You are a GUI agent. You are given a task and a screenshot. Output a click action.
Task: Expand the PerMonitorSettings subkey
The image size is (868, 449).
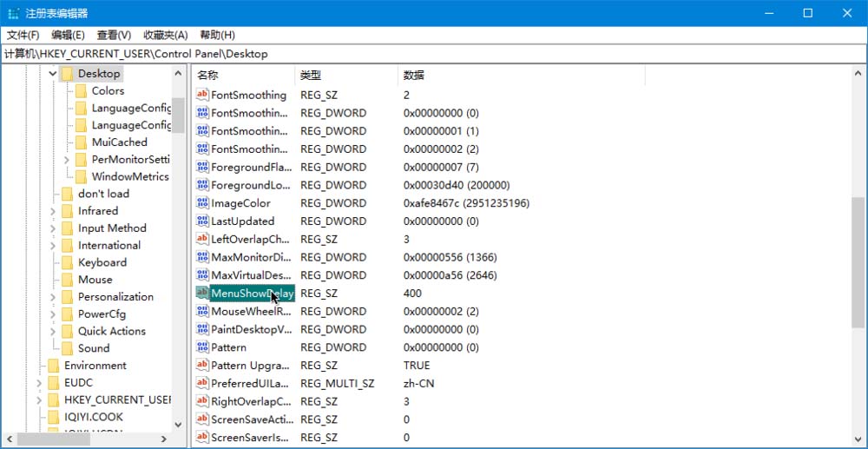(x=67, y=160)
